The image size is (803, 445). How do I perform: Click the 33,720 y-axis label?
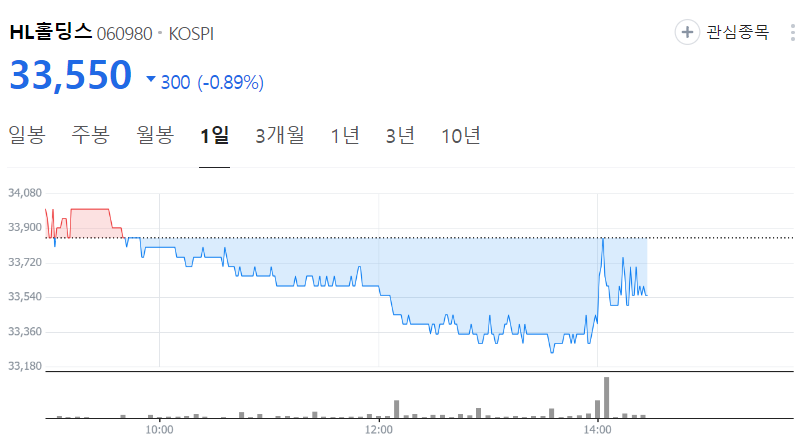(25, 262)
